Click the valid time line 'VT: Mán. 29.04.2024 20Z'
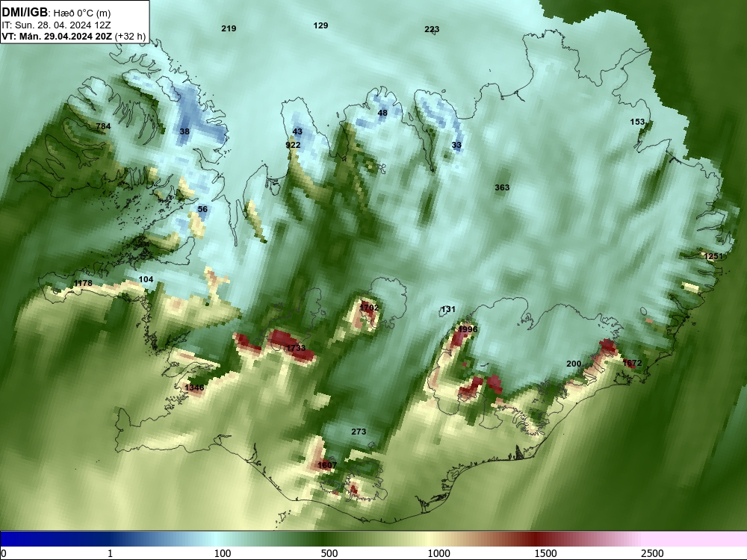Viewport: 747px width, 560px height. point(58,36)
